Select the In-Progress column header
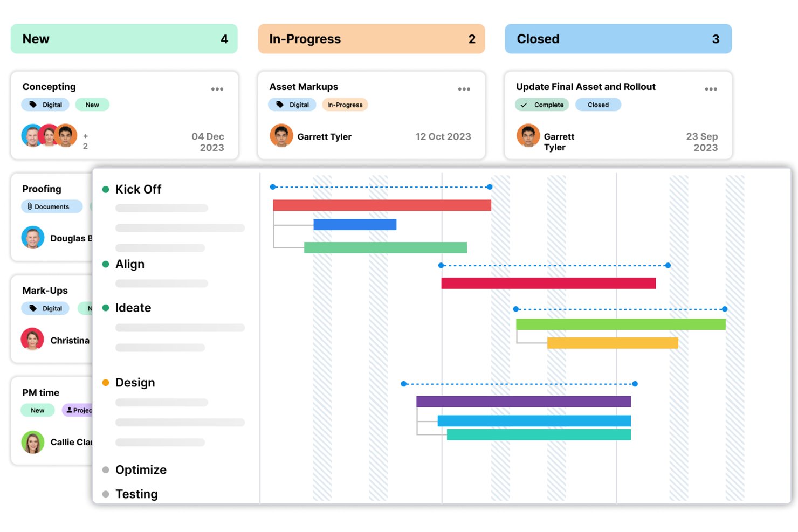The height and width of the screenshot is (532, 798). (372, 39)
